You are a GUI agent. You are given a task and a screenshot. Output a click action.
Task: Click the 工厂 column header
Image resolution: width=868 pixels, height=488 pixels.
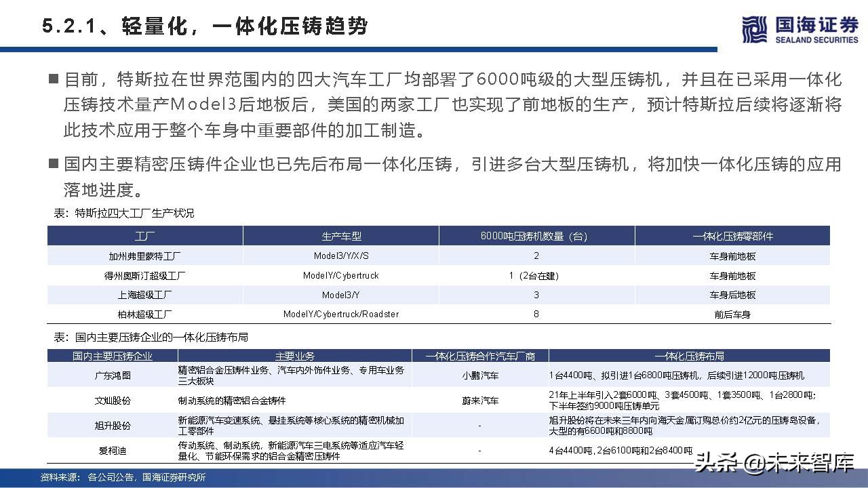(x=145, y=237)
